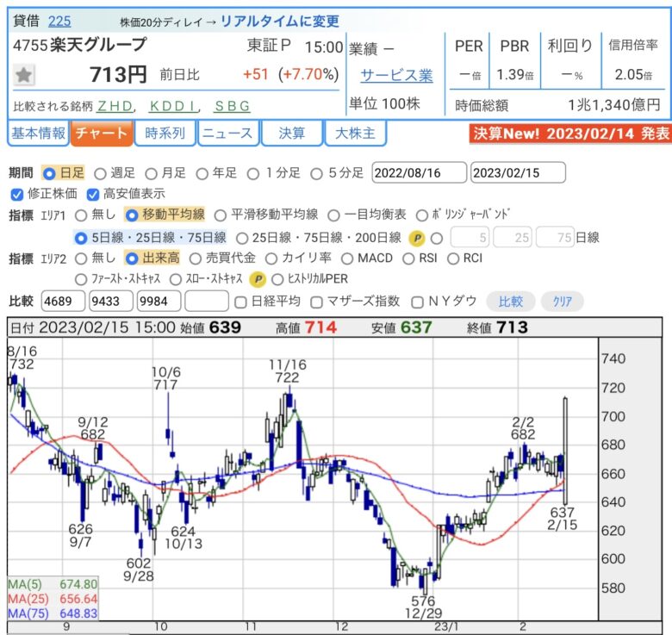
Task: Open the 基本情報 tab
Action: point(38,134)
